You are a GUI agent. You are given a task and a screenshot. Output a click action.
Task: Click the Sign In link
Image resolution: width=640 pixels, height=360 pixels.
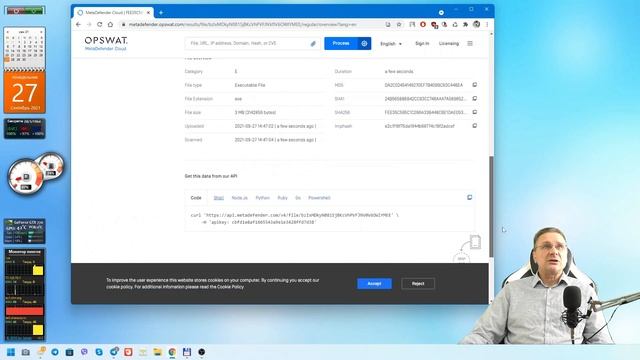[x=422, y=43]
